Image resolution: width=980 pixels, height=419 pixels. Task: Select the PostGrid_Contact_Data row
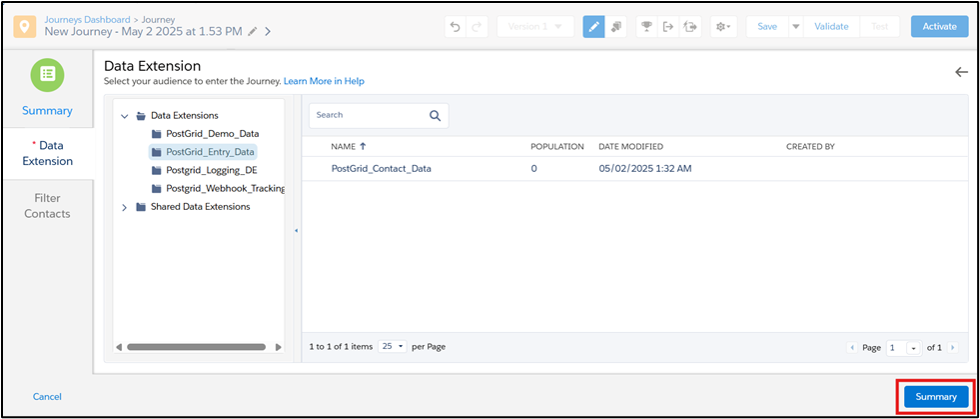(635, 169)
